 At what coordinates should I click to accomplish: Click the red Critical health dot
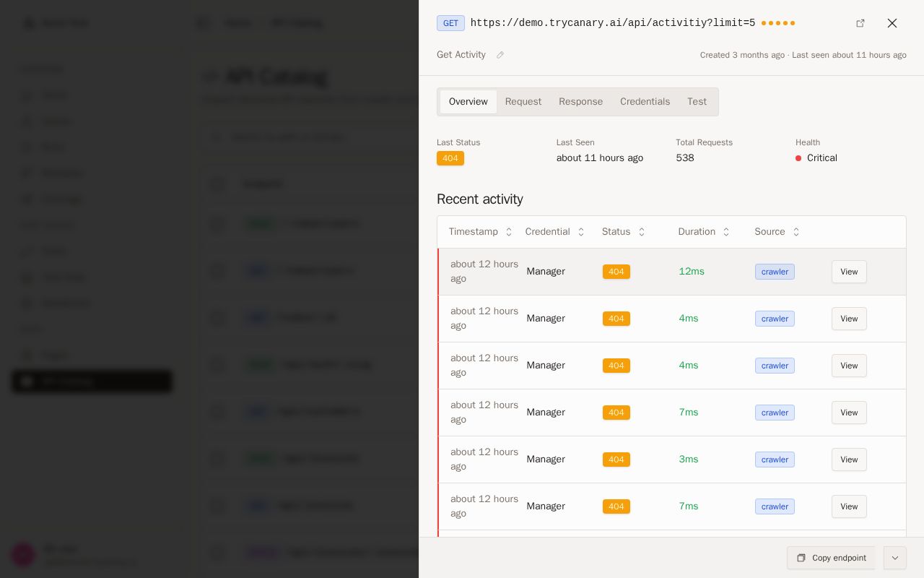tap(798, 158)
